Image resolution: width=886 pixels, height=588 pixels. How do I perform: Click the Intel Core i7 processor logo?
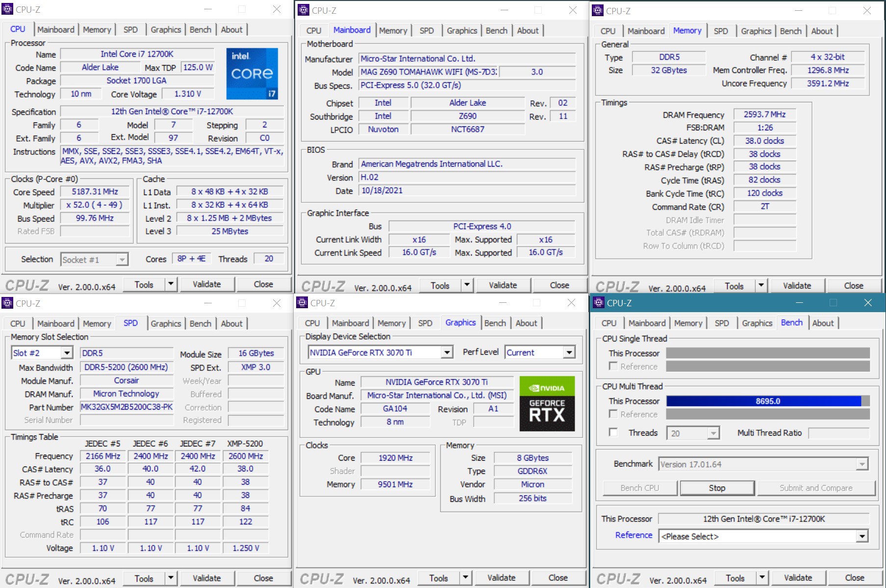252,73
